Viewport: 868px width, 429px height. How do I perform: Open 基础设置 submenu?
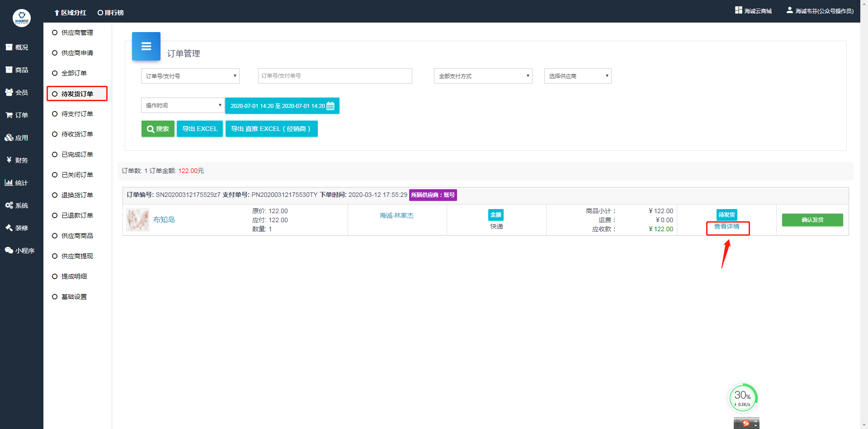point(70,297)
